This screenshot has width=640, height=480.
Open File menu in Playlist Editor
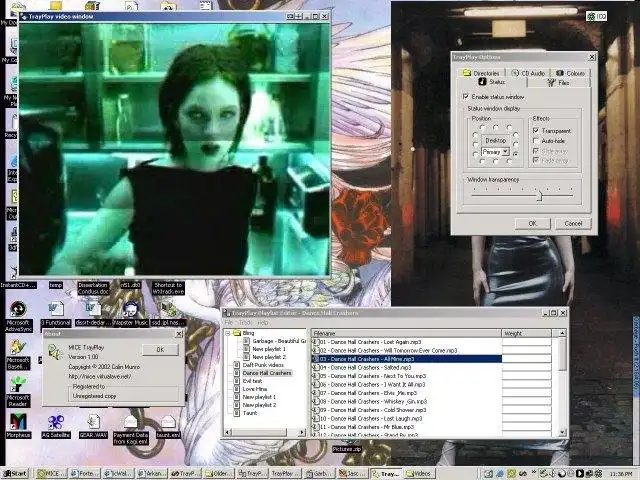pyautogui.click(x=229, y=322)
